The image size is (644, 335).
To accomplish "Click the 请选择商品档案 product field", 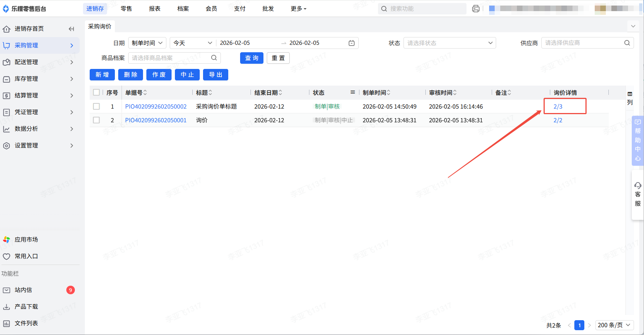I will (x=175, y=58).
